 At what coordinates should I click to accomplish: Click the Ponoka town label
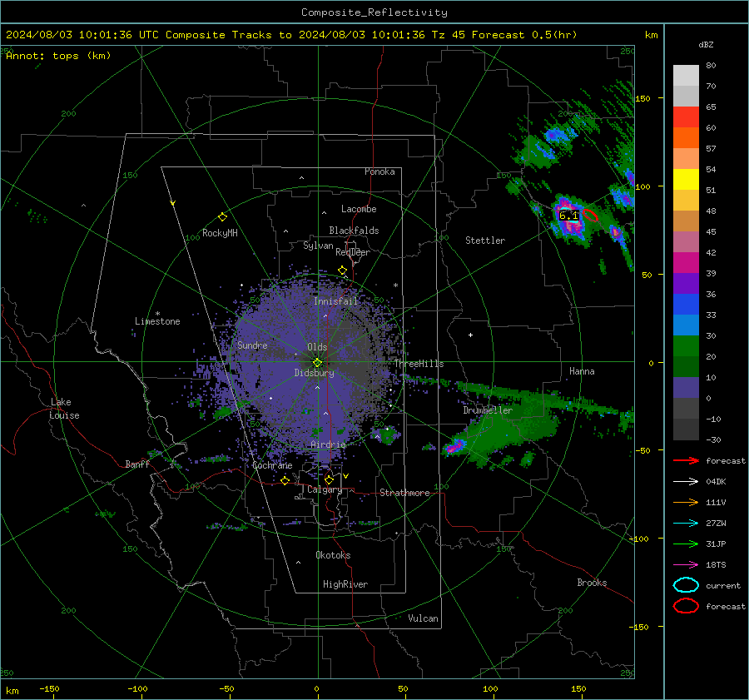coord(379,171)
